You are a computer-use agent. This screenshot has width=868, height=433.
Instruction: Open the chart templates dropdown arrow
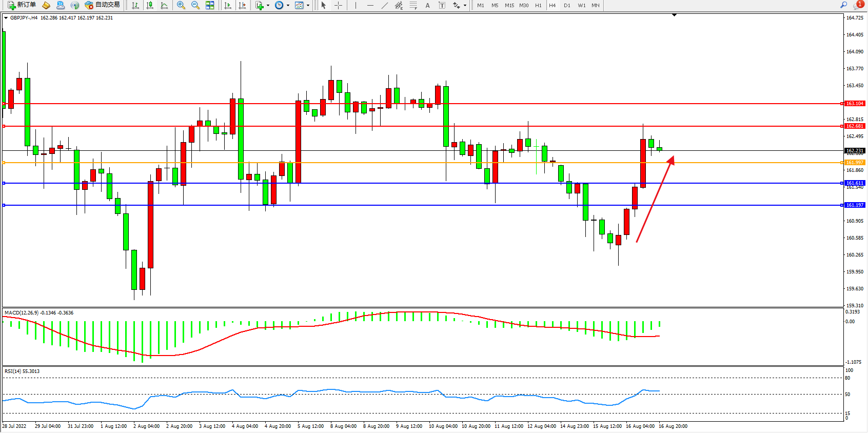point(308,6)
